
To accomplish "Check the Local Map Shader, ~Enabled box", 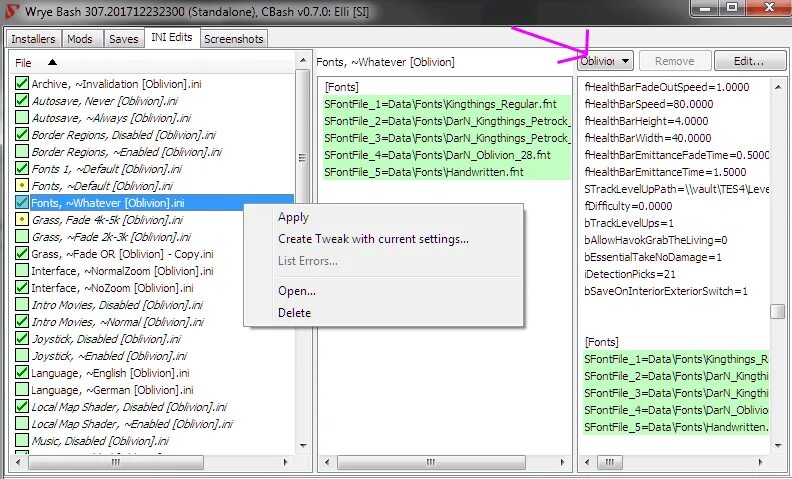I will 22,423.
